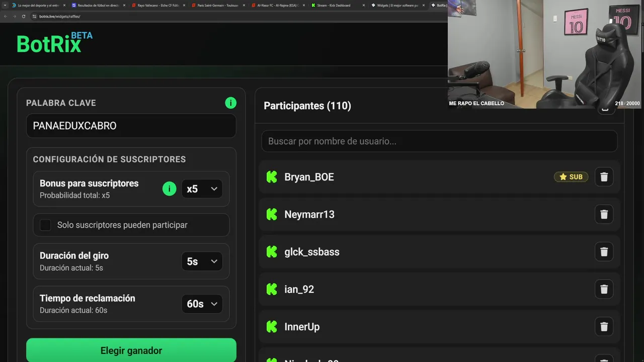Select participant name ian_92
This screenshot has height=362, width=644.
[x=299, y=290]
